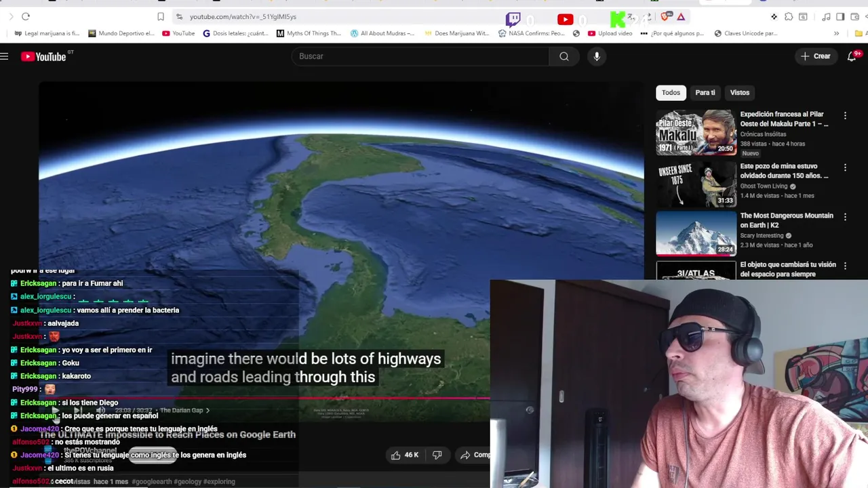Open the Brave Shields lion icon
The width and height of the screenshot is (868, 488).
[665, 16]
